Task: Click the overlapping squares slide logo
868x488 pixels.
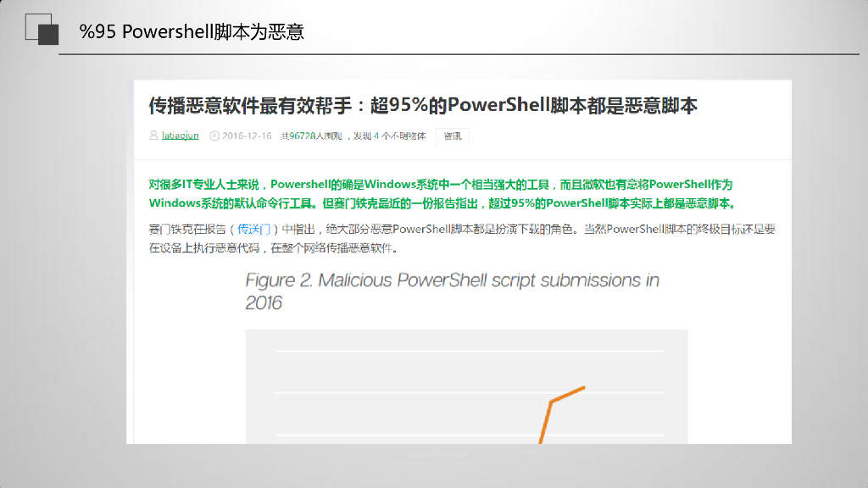Action: coord(42,30)
